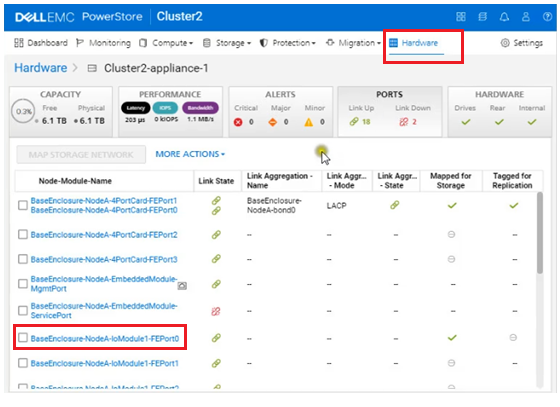Click the ServicePort broken link state icon

click(216, 311)
